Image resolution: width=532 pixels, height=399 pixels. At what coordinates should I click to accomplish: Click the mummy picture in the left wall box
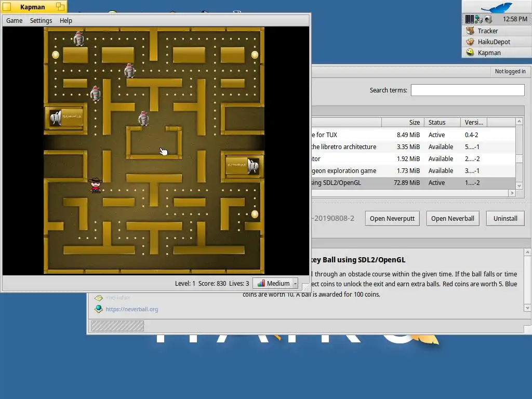coord(56,117)
